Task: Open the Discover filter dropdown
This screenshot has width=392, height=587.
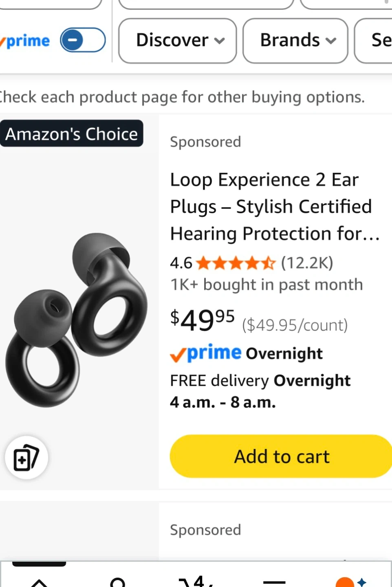Action: click(x=178, y=40)
